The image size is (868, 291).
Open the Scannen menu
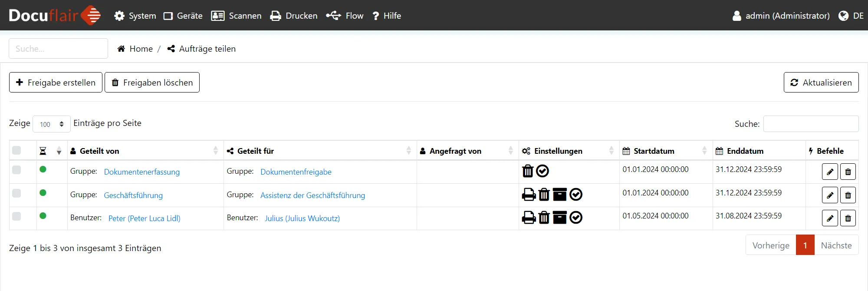(x=237, y=16)
